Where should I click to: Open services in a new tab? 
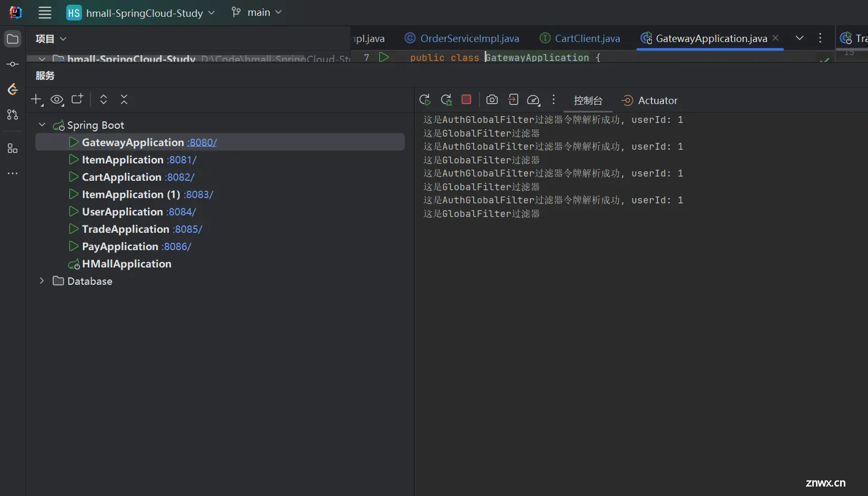[x=77, y=99]
